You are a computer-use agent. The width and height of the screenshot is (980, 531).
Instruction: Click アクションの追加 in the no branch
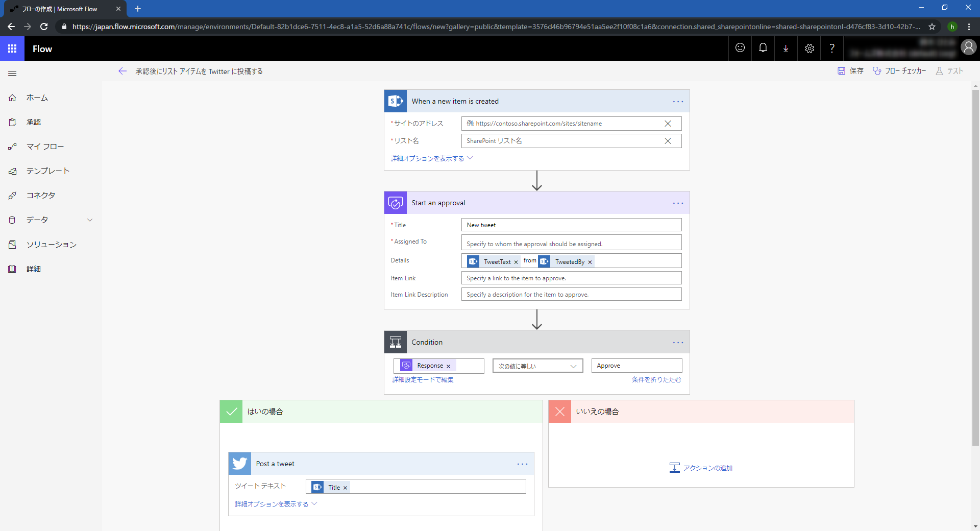[701, 468]
